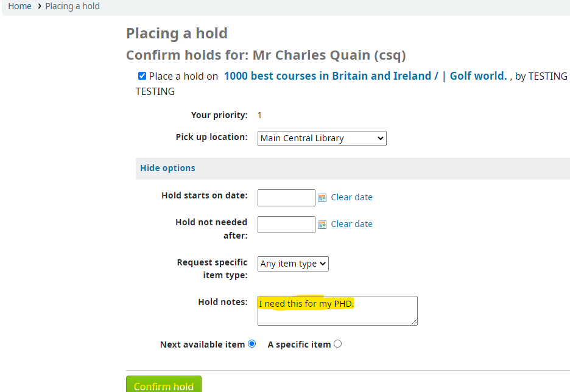Click the Pick up location dropdown arrow
This screenshot has width=570, height=392.
pyautogui.click(x=381, y=138)
